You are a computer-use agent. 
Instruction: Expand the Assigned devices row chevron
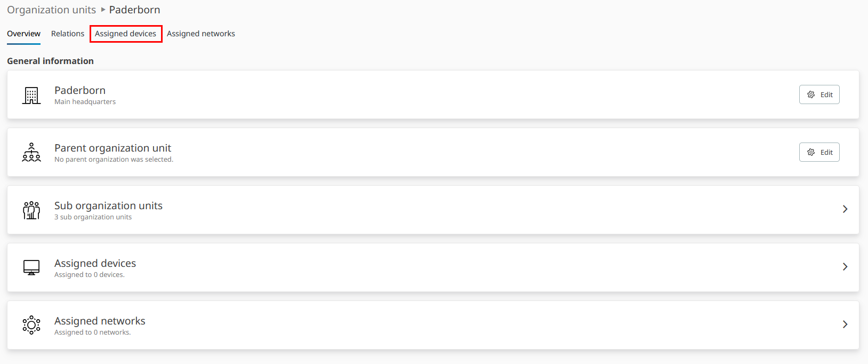845,267
